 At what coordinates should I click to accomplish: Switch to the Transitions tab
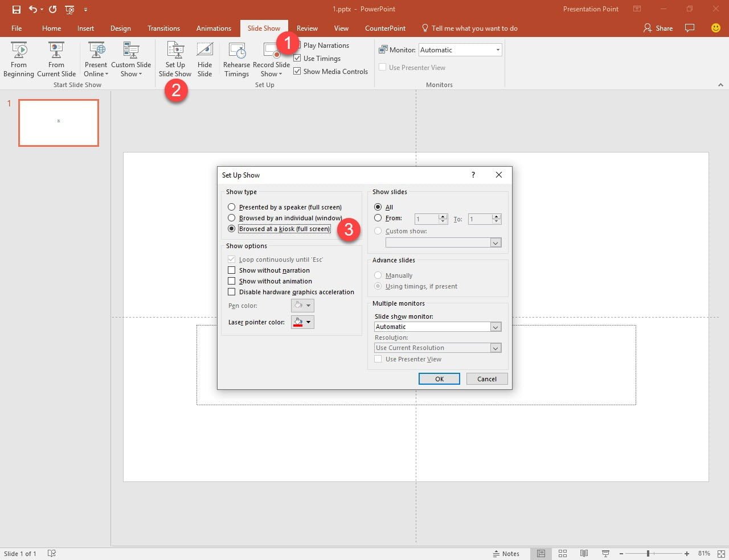[163, 28]
